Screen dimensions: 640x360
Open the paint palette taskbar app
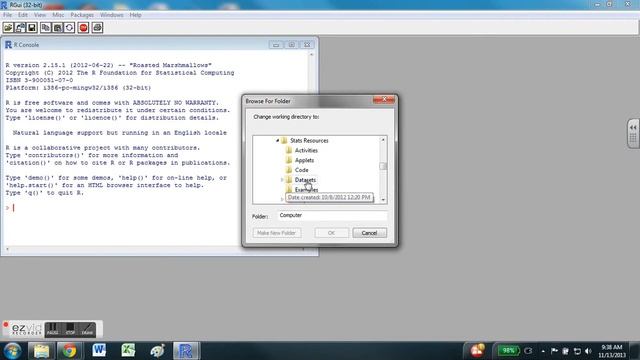157,351
